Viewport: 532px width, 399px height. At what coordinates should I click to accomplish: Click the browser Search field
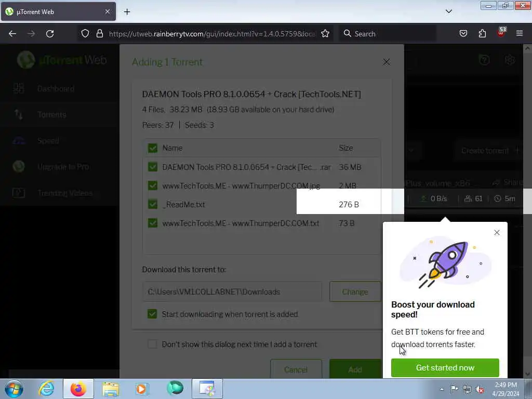[x=388, y=34]
